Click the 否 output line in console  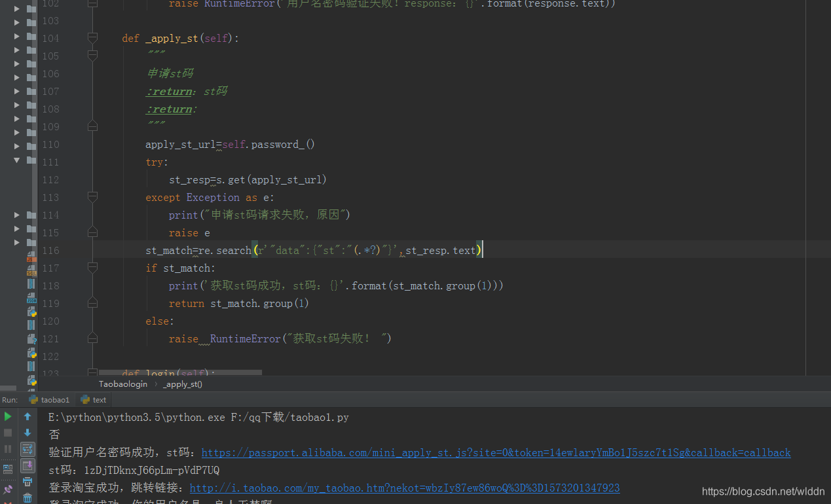[x=54, y=435]
